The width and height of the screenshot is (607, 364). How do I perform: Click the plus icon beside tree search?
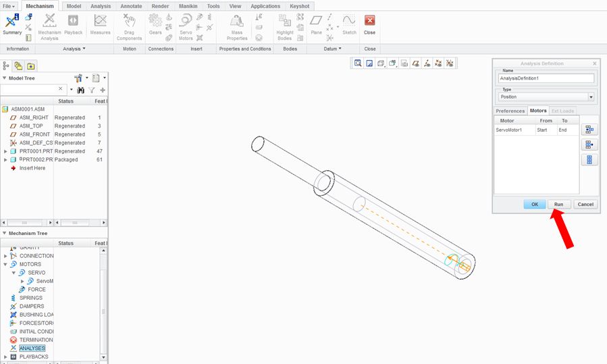tap(103, 90)
